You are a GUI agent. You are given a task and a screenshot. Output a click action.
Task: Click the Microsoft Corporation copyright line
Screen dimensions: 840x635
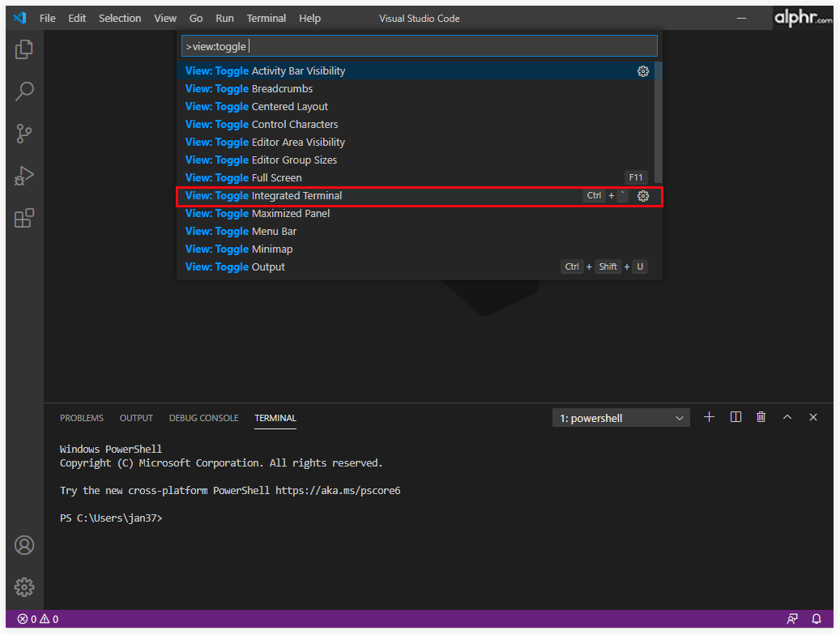tap(221, 463)
